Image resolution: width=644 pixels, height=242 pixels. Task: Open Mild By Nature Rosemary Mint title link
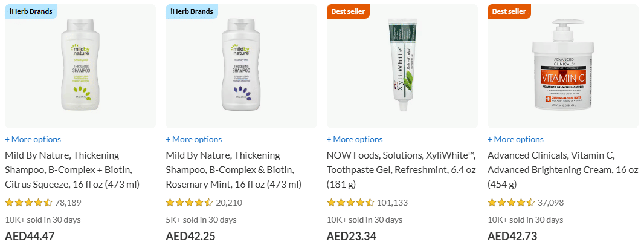pyautogui.click(x=233, y=169)
